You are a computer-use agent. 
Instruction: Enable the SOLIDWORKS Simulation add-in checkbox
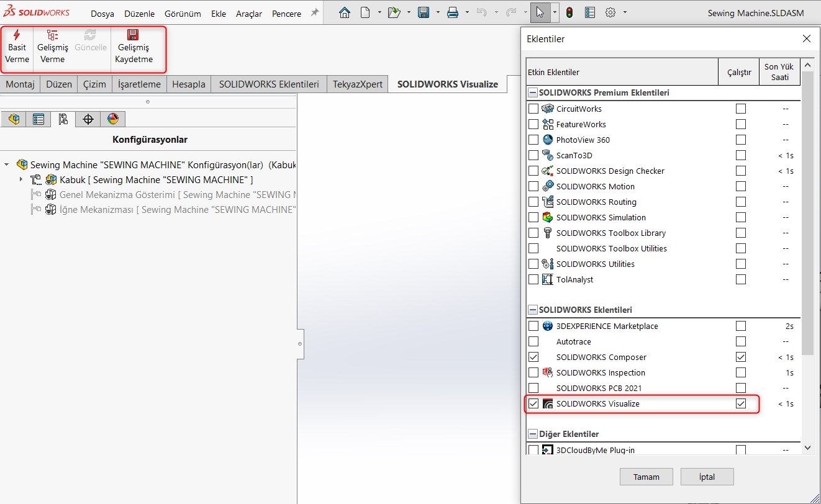tap(533, 218)
